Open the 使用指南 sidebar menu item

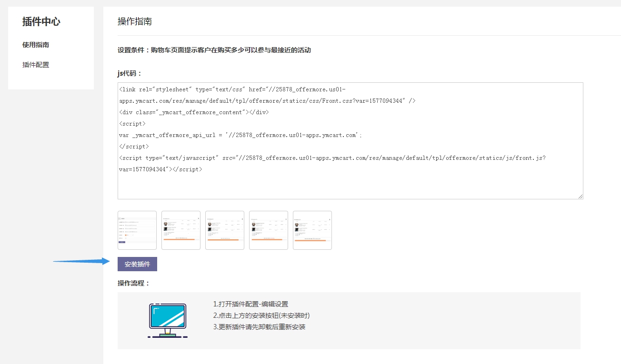tap(36, 45)
